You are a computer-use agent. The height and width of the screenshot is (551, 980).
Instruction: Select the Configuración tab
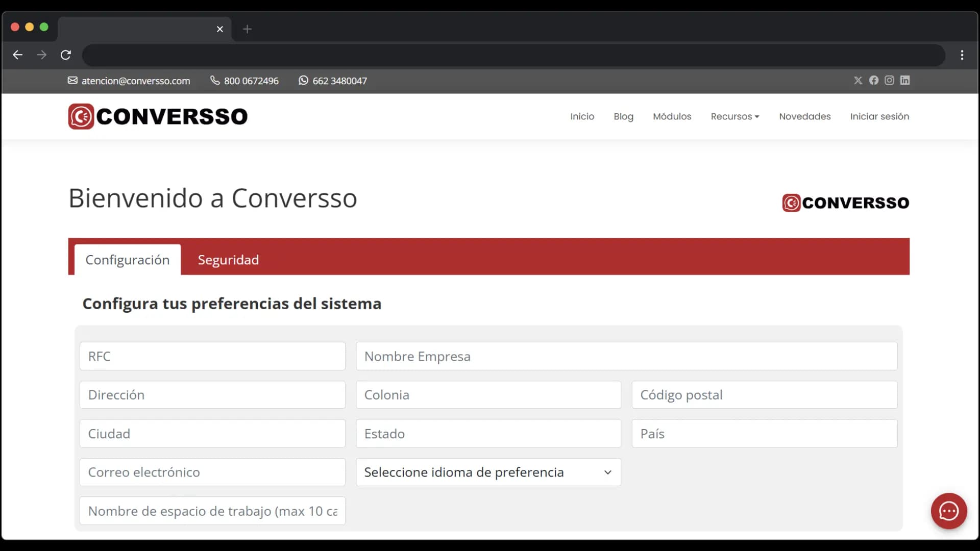[x=128, y=260]
